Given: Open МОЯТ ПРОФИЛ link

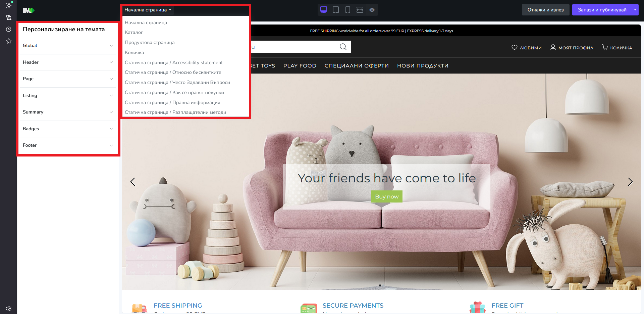Looking at the screenshot, I should click(576, 48).
